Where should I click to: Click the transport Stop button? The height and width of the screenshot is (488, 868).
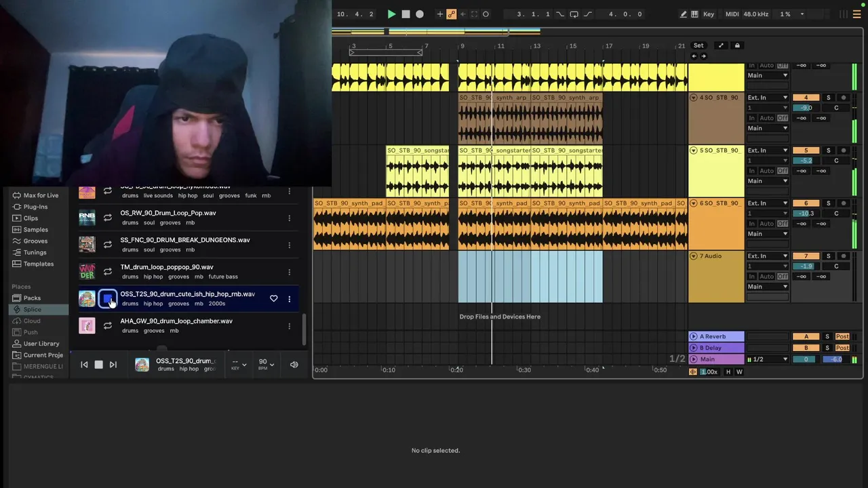(x=406, y=14)
